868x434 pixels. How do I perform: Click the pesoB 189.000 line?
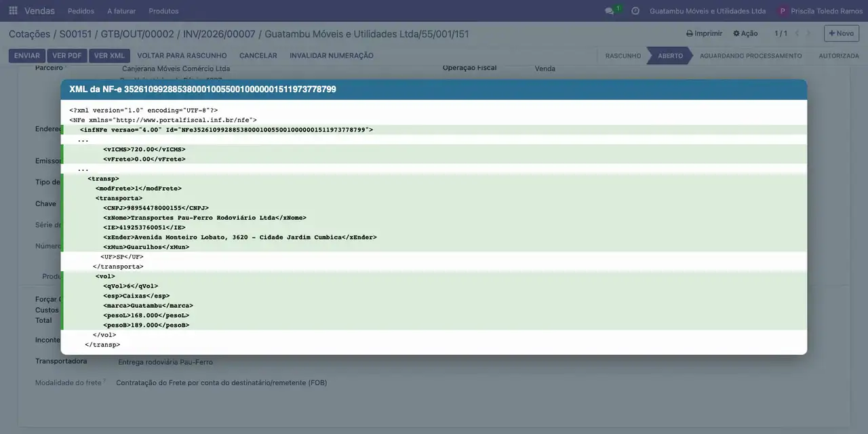(146, 325)
